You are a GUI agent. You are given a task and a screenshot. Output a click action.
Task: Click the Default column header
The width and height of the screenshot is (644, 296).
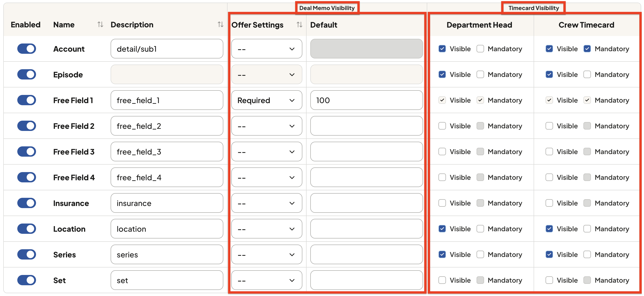pyautogui.click(x=323, y=25)
